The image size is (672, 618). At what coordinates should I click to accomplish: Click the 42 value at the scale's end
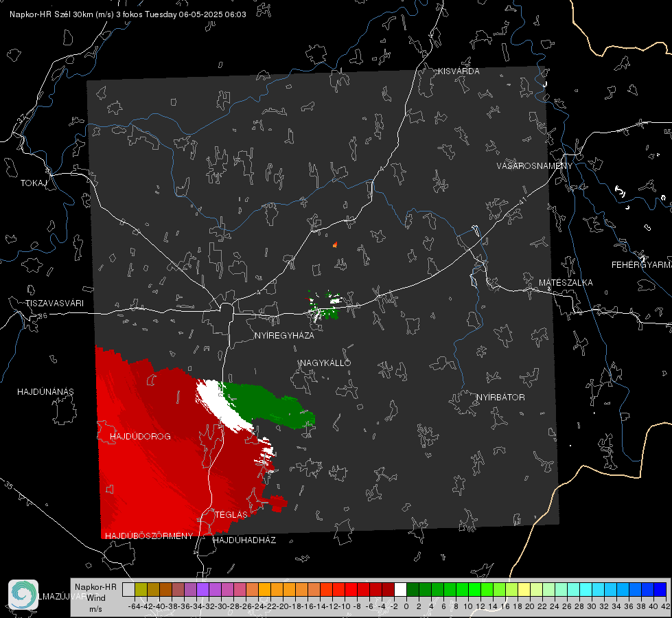pyautogui.click(x=665, y=606)
